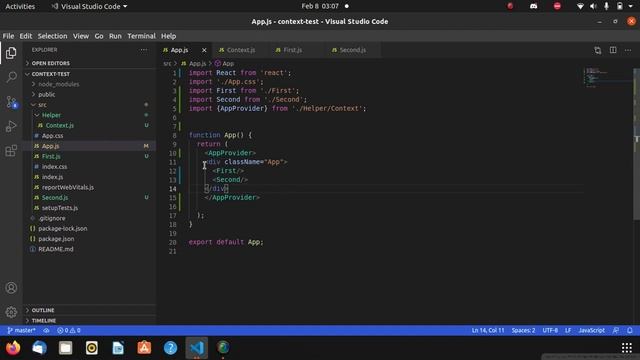Close the App.js editor tab
Image resolution: width=640 pixels, height=360 pixels.
click(x=204, y=50)
